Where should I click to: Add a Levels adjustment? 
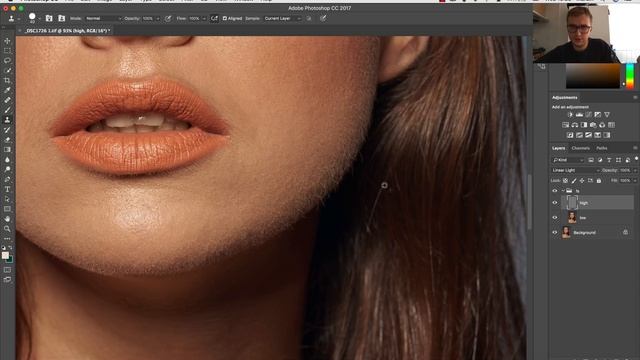(x=579, y=115)
